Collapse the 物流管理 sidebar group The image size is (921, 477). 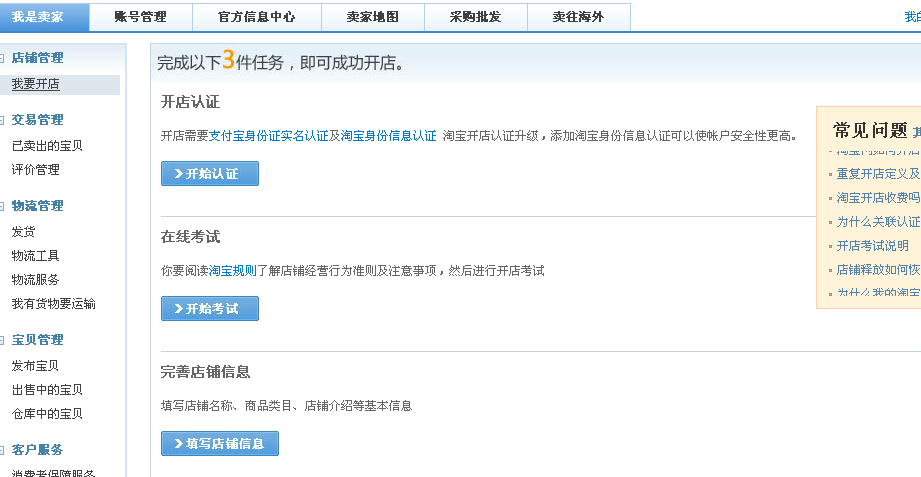point(4,206)
